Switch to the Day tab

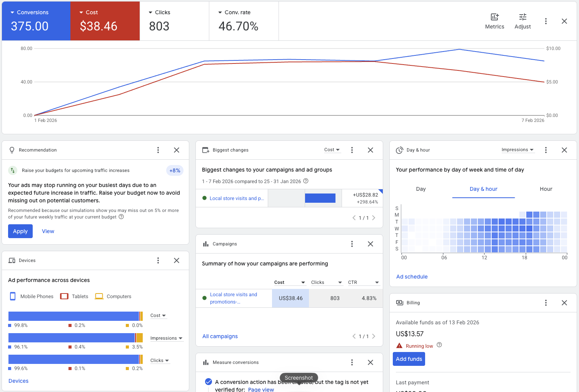pos(420,189)
